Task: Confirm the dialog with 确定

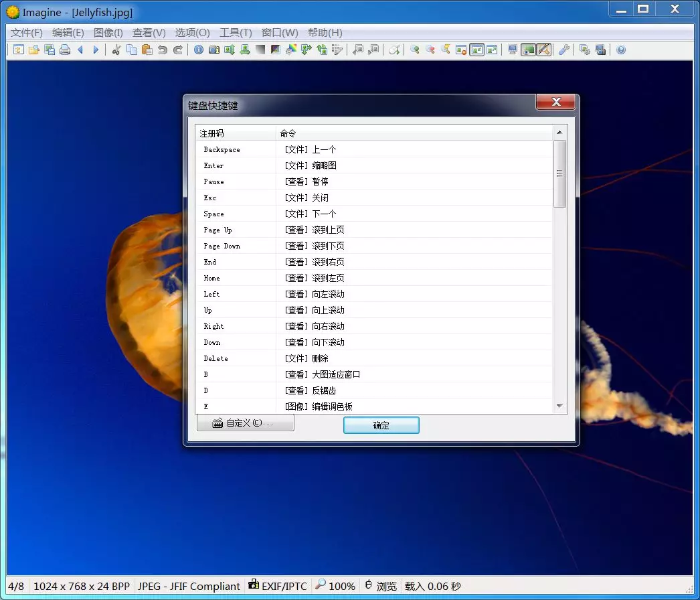Action: coord(381,425)
